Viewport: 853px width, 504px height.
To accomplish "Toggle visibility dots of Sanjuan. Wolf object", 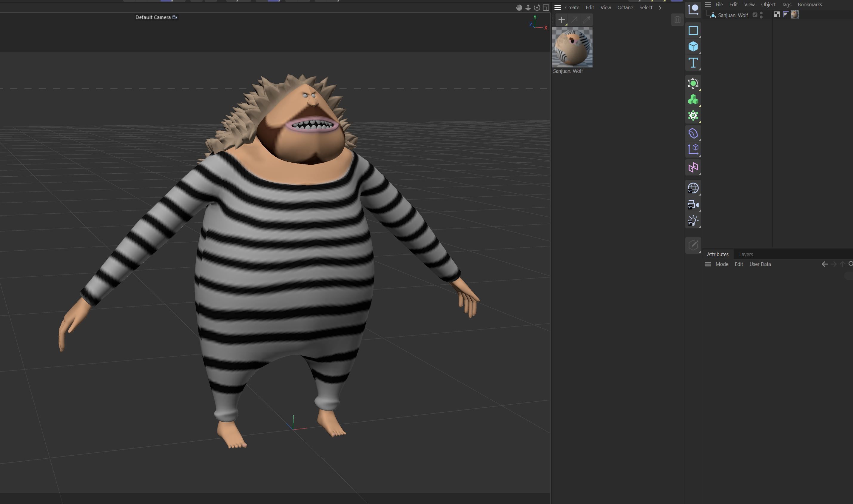I will click(x=761, y=15).
